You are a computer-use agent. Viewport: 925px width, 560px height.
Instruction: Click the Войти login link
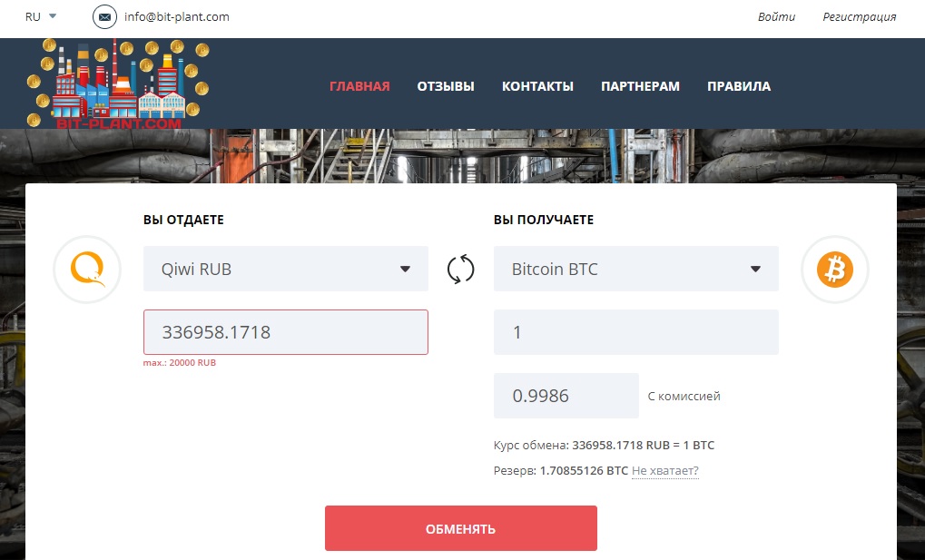tap(776, 17)
